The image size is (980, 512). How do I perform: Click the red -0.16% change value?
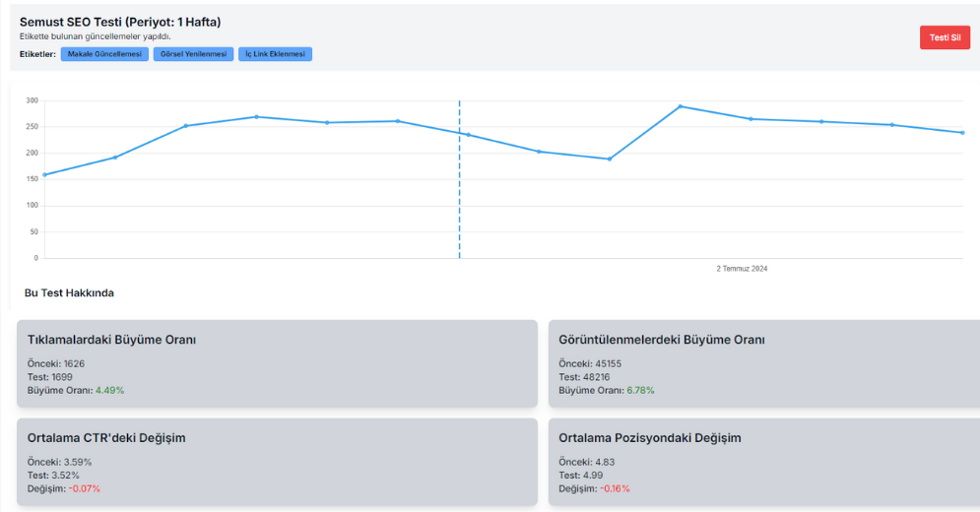pyautogui.click(x=615, y=488)
